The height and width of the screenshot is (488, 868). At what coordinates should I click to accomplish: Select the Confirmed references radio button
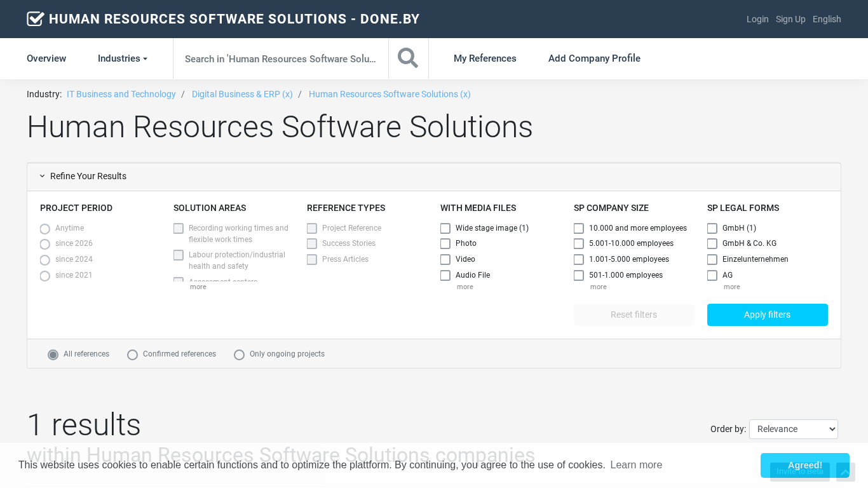pos(133,355)
